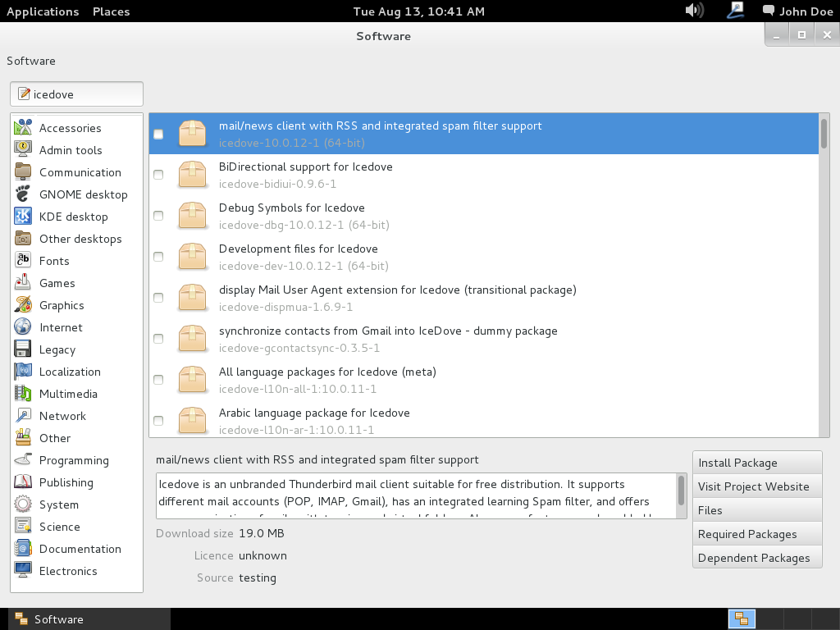Click the volume speaker icon in top panel
The image size is (840, 630).
coord(694,10)
